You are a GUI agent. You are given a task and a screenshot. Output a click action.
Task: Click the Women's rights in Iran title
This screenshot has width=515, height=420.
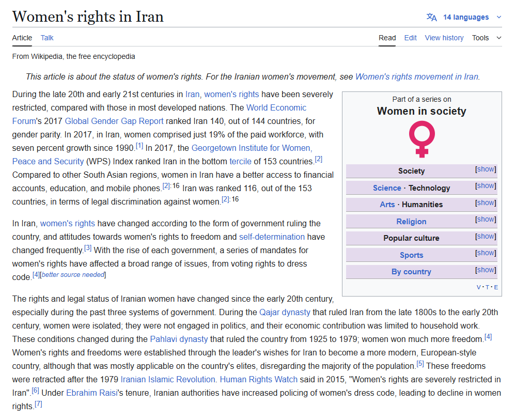click(88, 17)
